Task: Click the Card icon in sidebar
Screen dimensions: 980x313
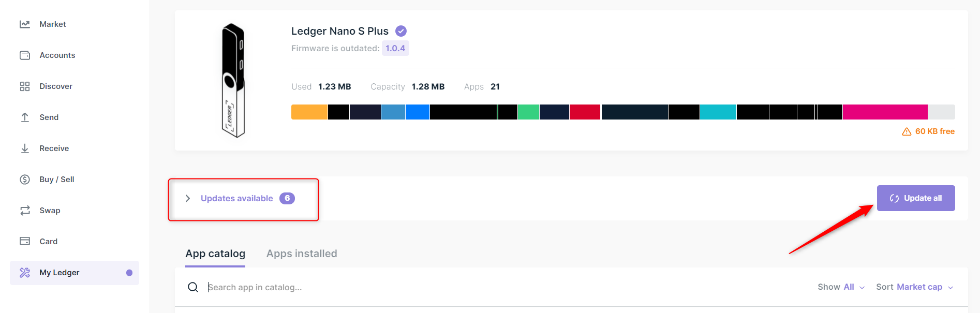Action: (25, 241)
